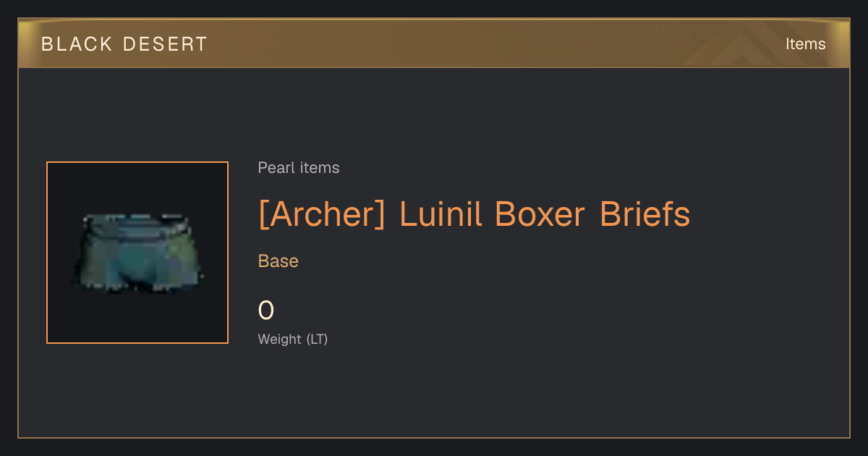The image size is (868, 456).
Task: Click the [Archer] Luinil Boxer Briefs heading
Action: [x=474, y=214]
